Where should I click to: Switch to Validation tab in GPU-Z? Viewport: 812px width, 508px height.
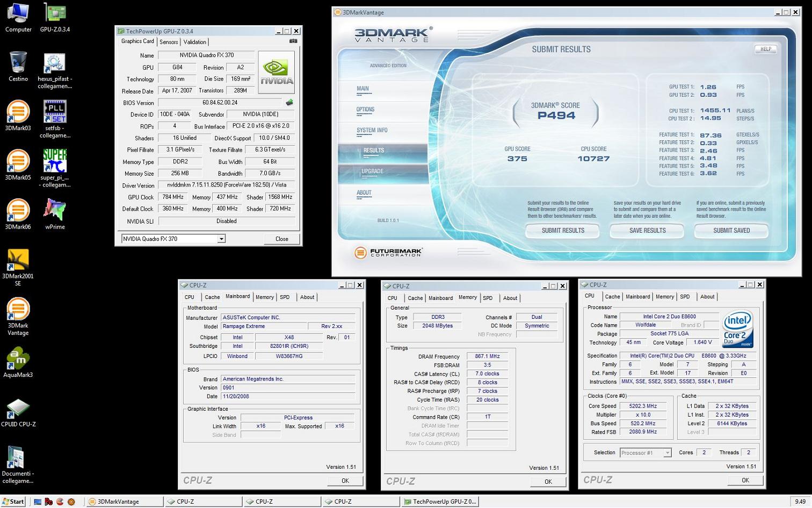[x=194, y=42]
